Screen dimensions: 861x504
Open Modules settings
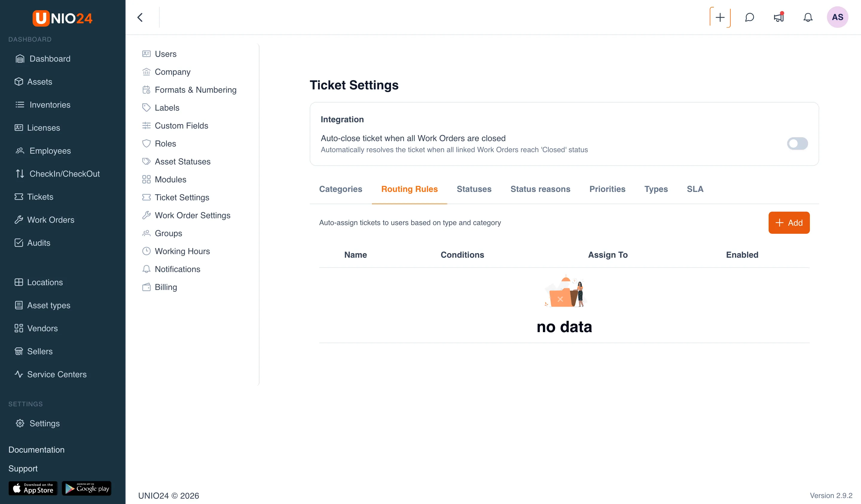click(x=170, y=179)
